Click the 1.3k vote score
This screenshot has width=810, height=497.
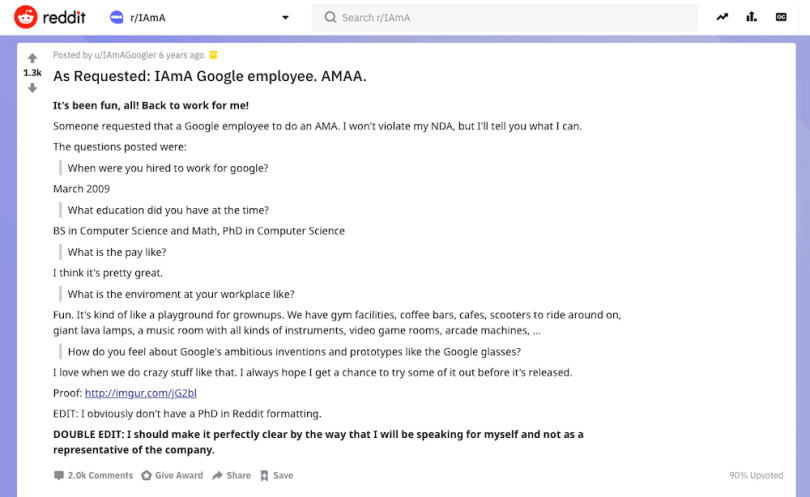[32, 73]
